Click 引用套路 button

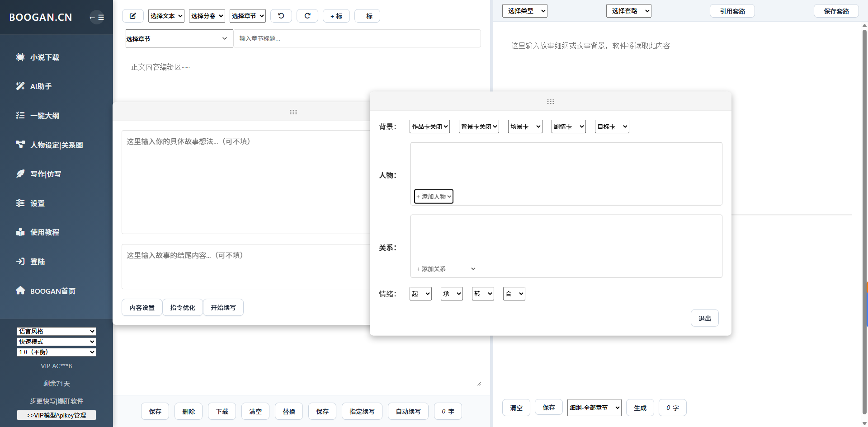tap(732, 11)
